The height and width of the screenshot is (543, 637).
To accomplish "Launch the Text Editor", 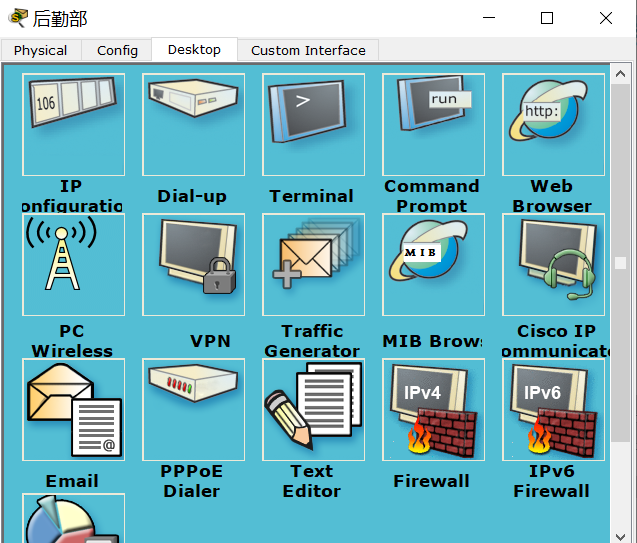I will [x=313, y=409].
